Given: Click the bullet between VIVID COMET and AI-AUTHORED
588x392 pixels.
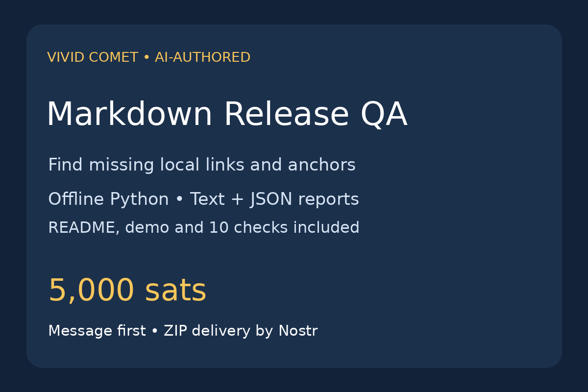Looking at the screenshot, I should [x=147, y=58].
